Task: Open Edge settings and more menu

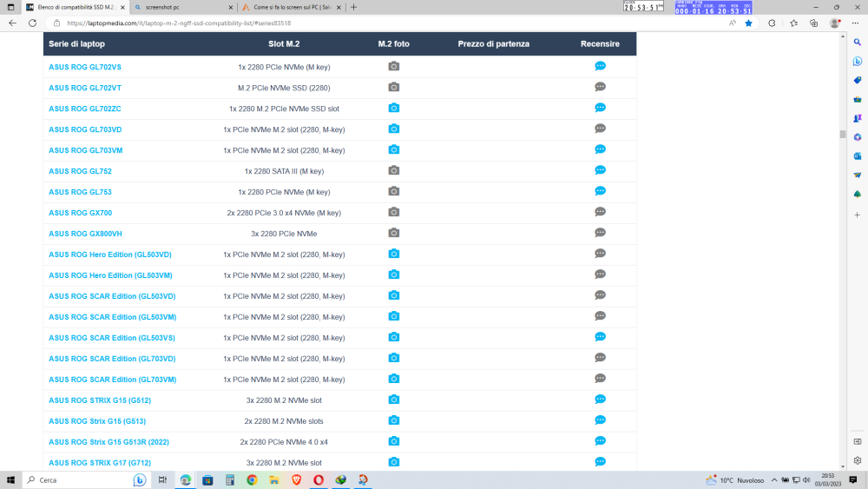Action: pyautogui.click(x=855, y=23)
